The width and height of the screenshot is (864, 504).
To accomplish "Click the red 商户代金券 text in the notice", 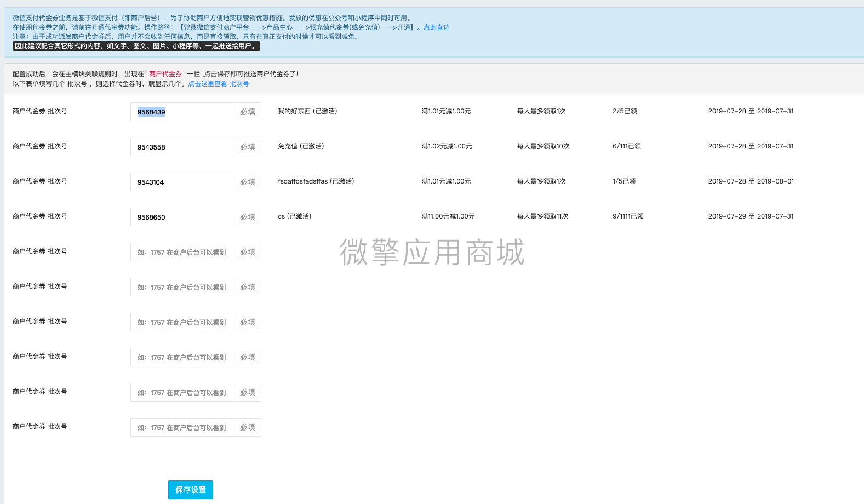I will click(165, 74).
